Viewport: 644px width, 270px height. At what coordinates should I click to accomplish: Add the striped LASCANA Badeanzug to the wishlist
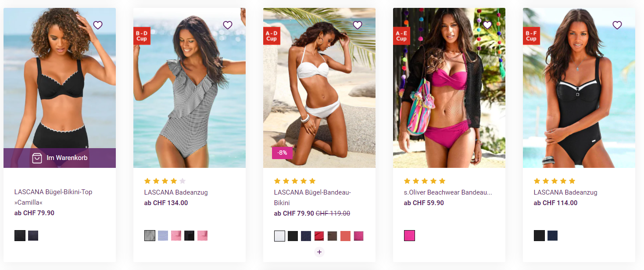pyautogui.click(x=228, y=25)
